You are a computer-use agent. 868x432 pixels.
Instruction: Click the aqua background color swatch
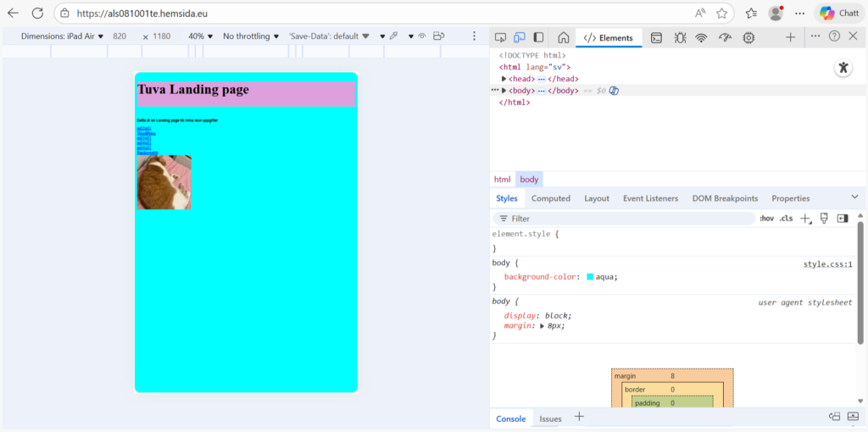coord(590,277)
